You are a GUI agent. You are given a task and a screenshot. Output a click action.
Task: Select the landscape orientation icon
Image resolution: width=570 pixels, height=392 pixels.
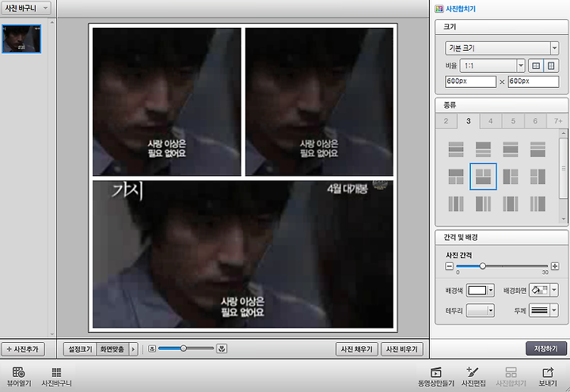536,66
